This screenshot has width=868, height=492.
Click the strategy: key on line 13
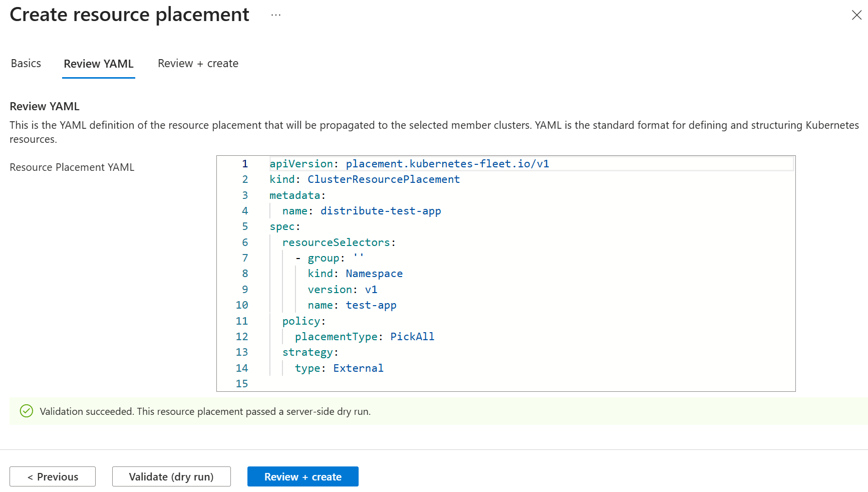click(x=311, y=352)
